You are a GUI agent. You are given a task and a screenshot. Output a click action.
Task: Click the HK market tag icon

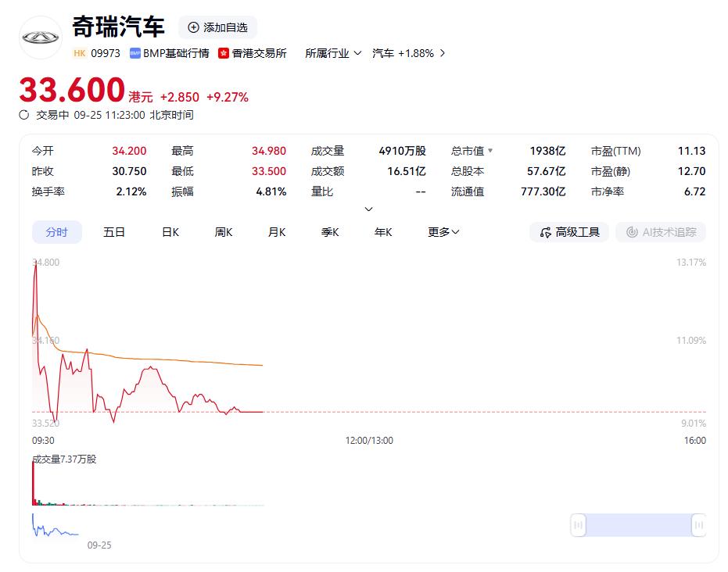pos(80,53)
